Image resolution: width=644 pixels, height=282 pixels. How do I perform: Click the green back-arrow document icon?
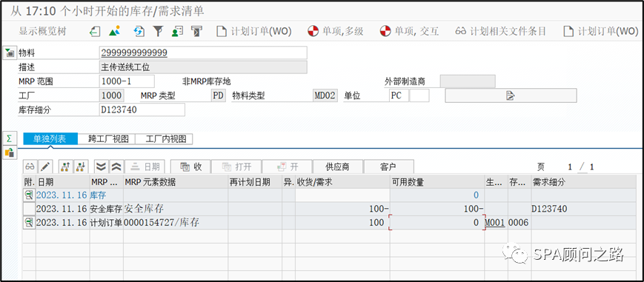(95, 31)
